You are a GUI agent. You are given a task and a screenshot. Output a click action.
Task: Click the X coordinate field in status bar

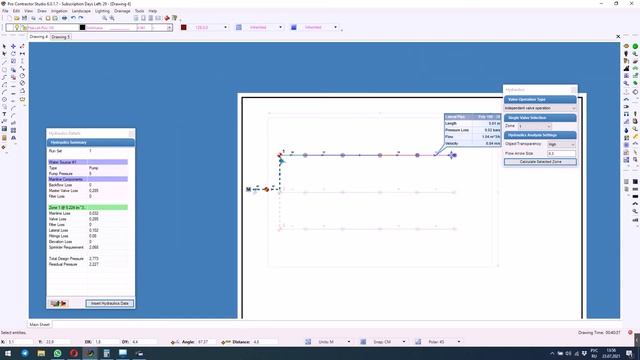(20, 342)
